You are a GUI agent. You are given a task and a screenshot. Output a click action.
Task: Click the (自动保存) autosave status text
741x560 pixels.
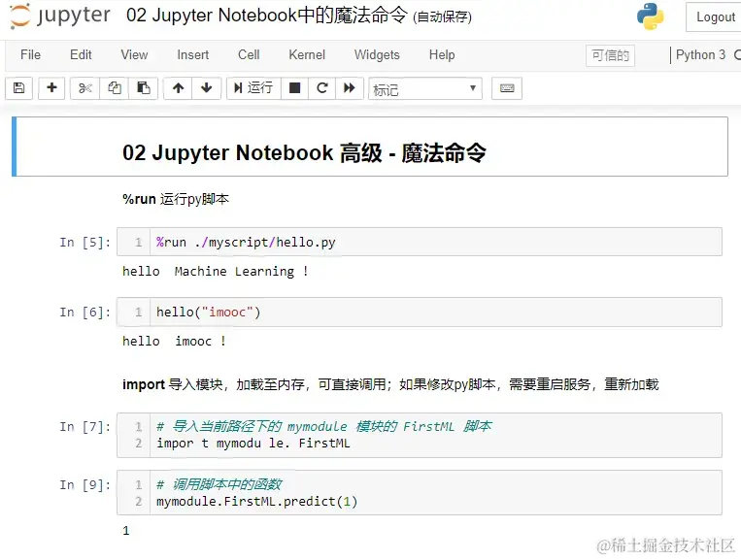pos(442,17)
